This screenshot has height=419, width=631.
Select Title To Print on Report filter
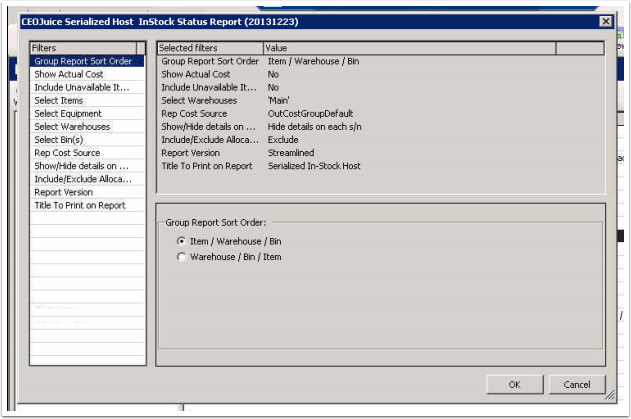[87, 205]
